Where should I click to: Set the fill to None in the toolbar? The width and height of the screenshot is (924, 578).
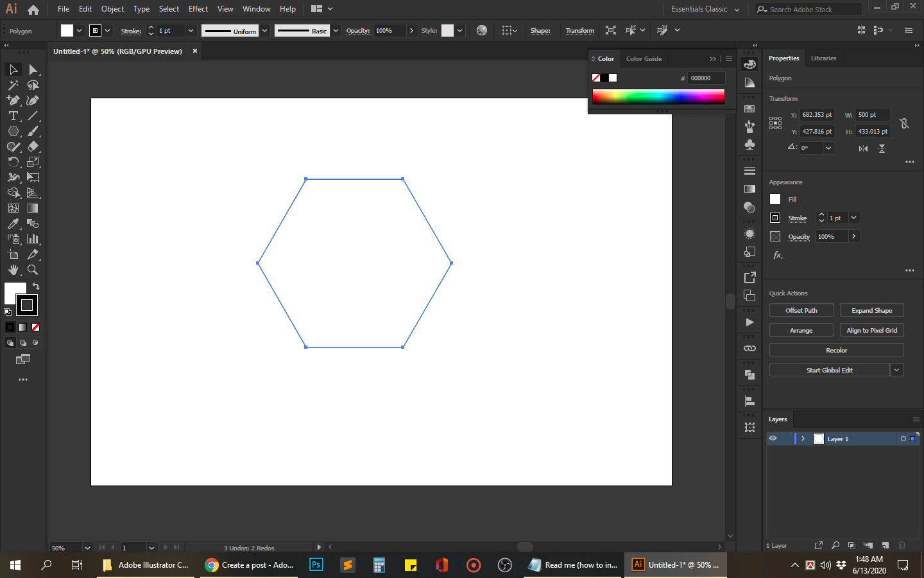tap(35, 328)
